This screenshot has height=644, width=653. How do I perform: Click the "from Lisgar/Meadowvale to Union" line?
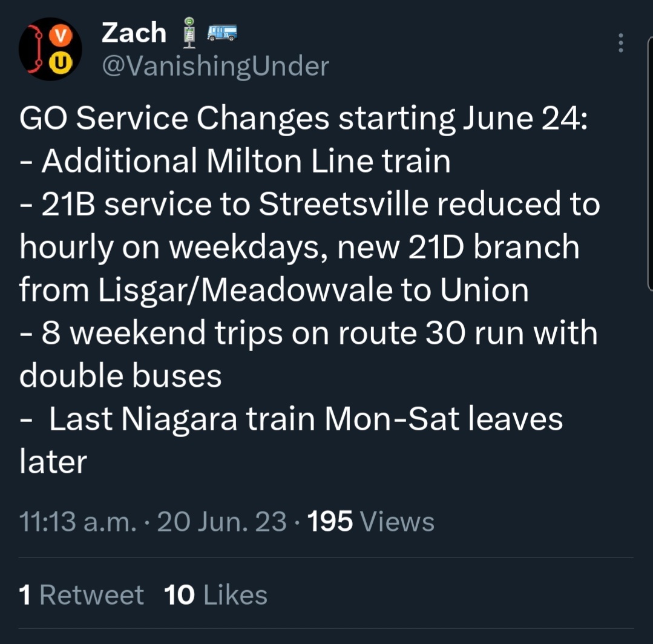(x=274, y=291)
